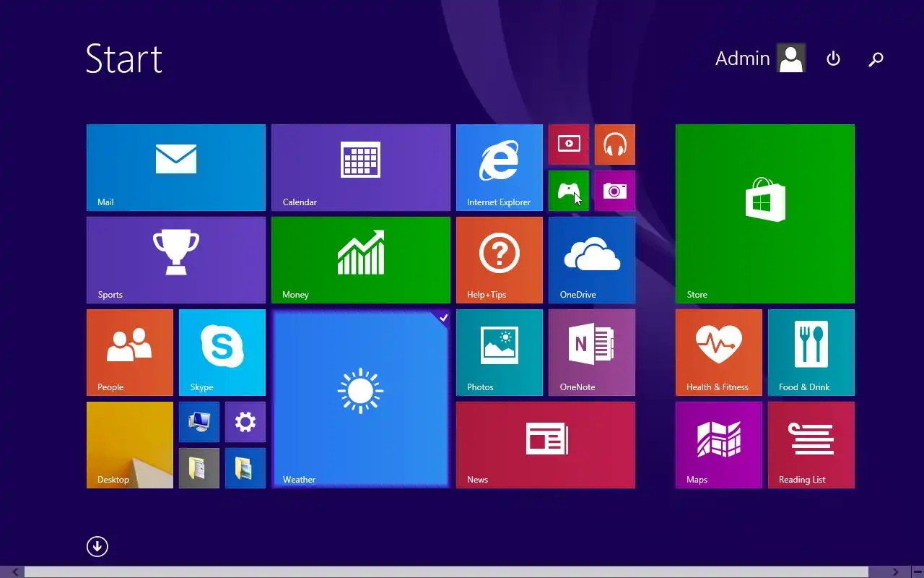Open the Mail tile
Screen dimensions: 924x578
pyautogui.click(x=176, y=168)
